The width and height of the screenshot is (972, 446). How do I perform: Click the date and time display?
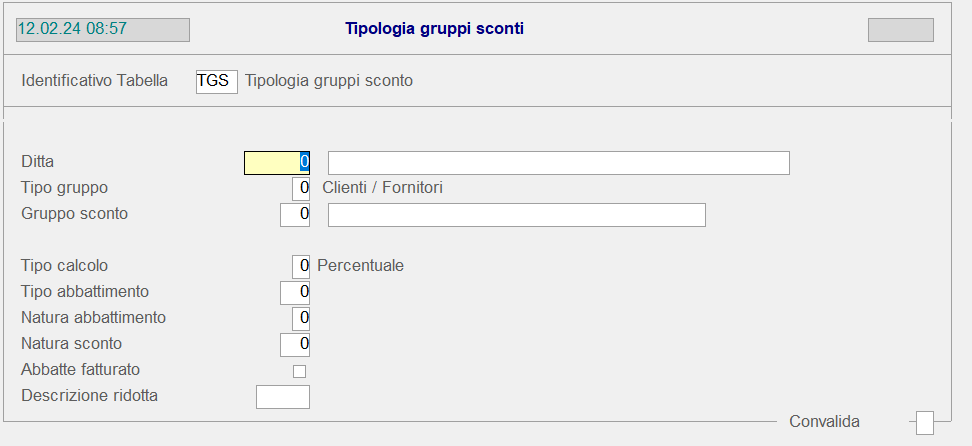tap(102, 29)
